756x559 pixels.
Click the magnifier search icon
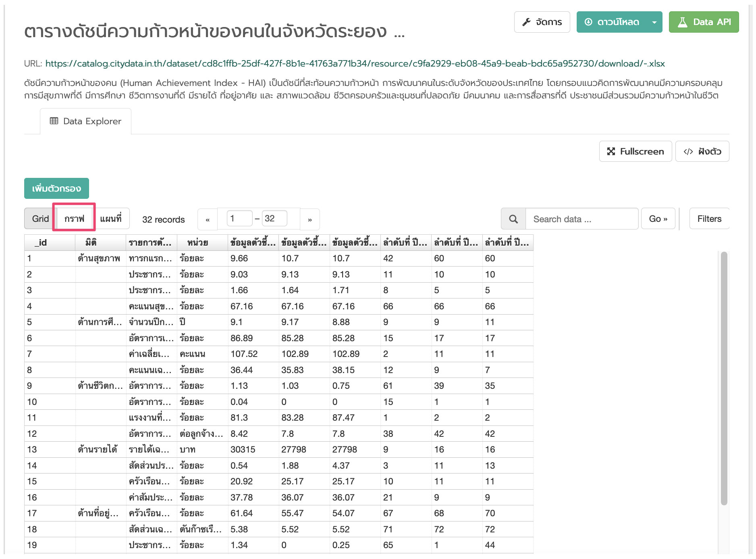513,219
